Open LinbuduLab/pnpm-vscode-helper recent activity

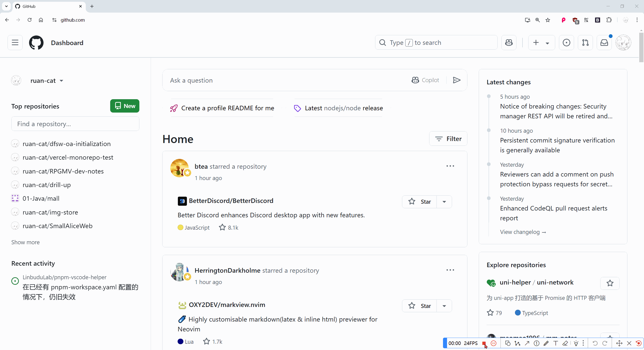64,277
